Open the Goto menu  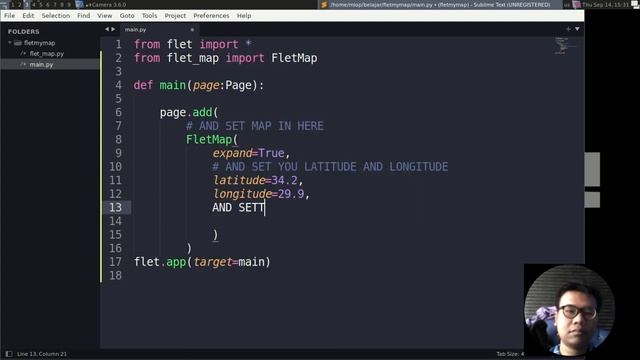(127, 16)
